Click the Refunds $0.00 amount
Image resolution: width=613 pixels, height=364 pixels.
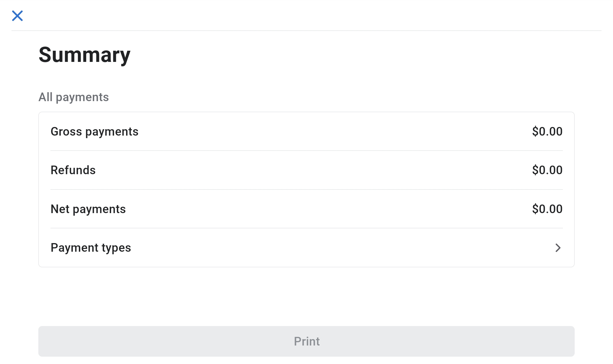547,170
